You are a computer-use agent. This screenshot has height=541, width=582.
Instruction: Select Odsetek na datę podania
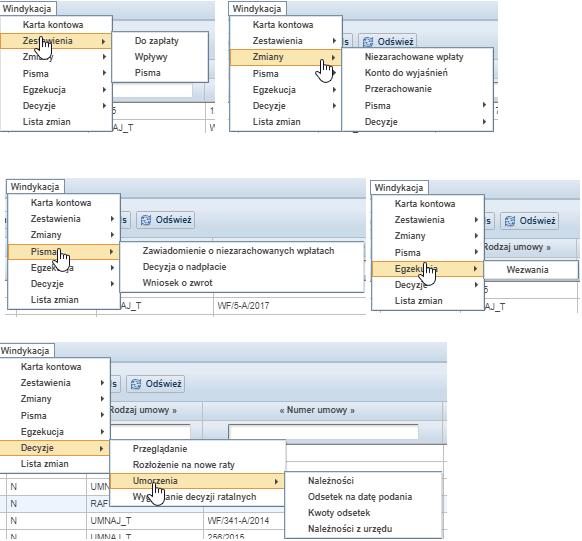[x=360, y=496]
